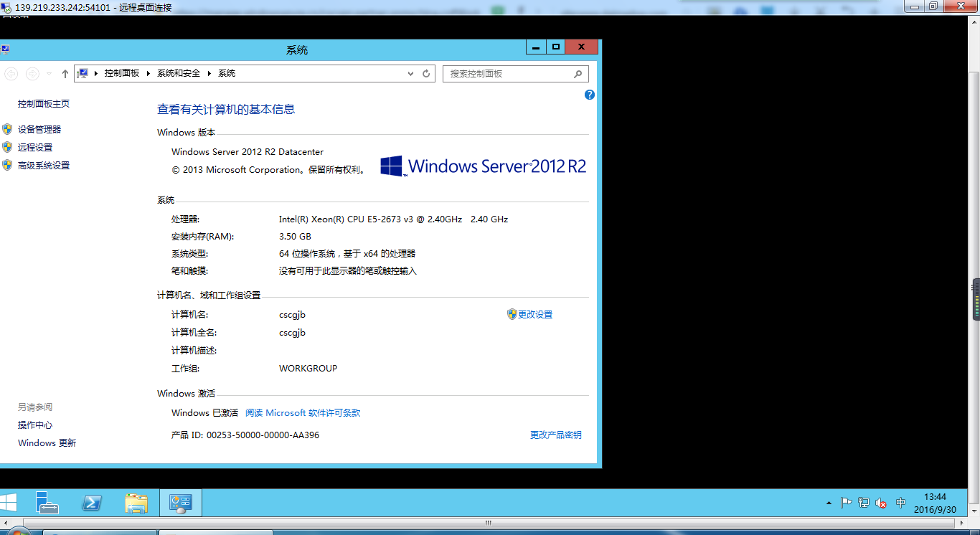Select 系统 in the breadcrumb
The height and width of the screenshot is (535, 980).
point(227,73)
